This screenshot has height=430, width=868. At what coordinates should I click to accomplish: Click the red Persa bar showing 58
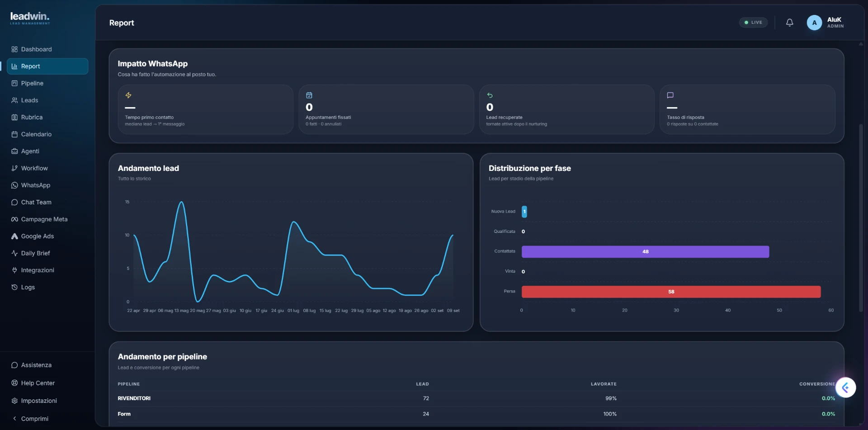671,292
